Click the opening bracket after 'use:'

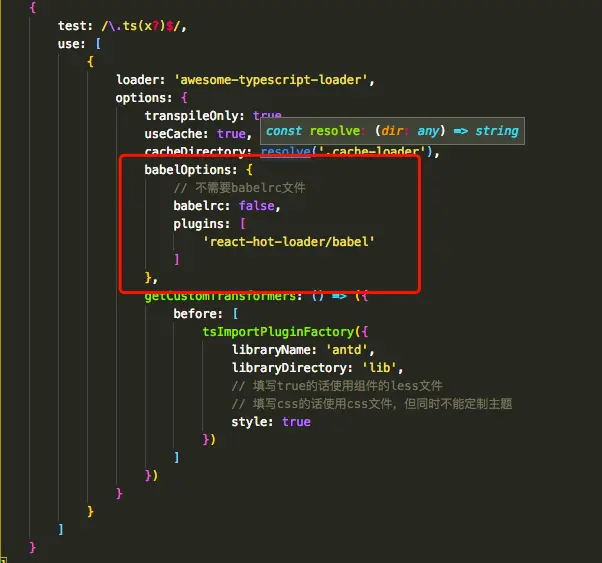click(x=98, y=44)
